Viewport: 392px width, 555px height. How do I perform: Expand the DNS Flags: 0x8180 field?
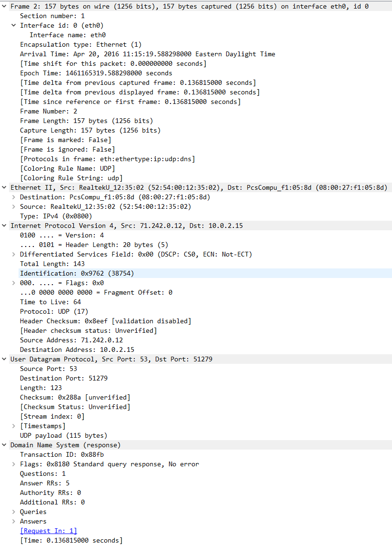(13, 464)
